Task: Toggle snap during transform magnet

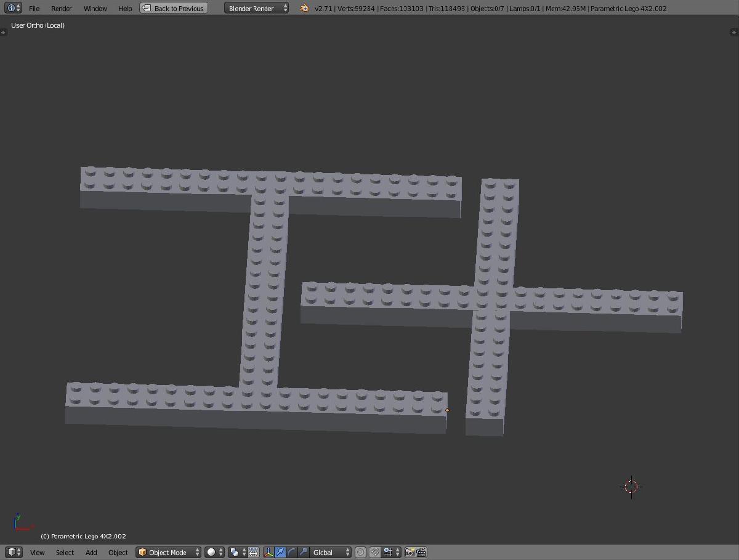Action: click(x=374, y=552)
